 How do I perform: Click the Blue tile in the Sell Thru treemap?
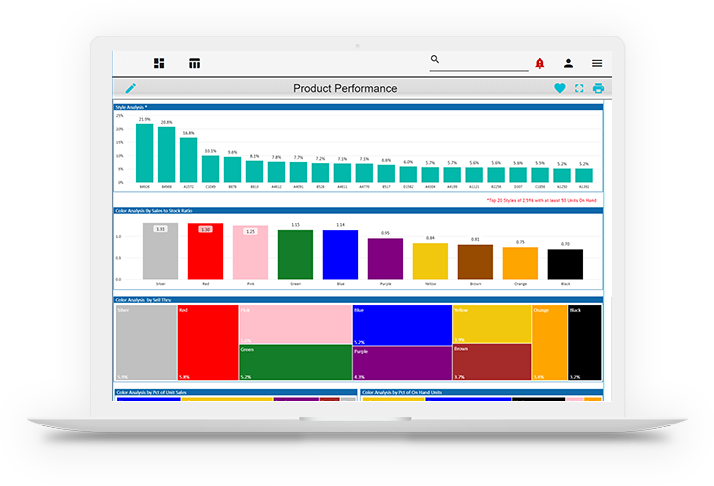tap(402, 324)
